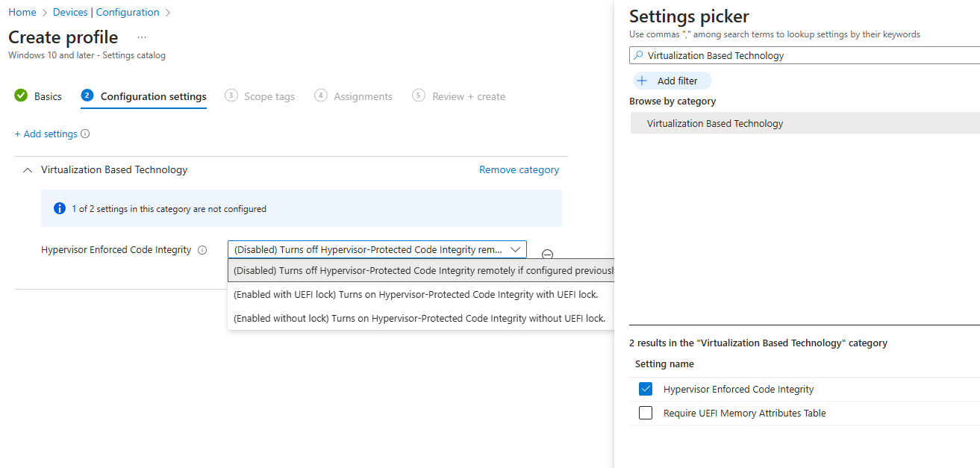Check Require UEFI Memory Attributes Table checkbox
Viewport: 980px width, 468px height.
click(x=646, y=413)
